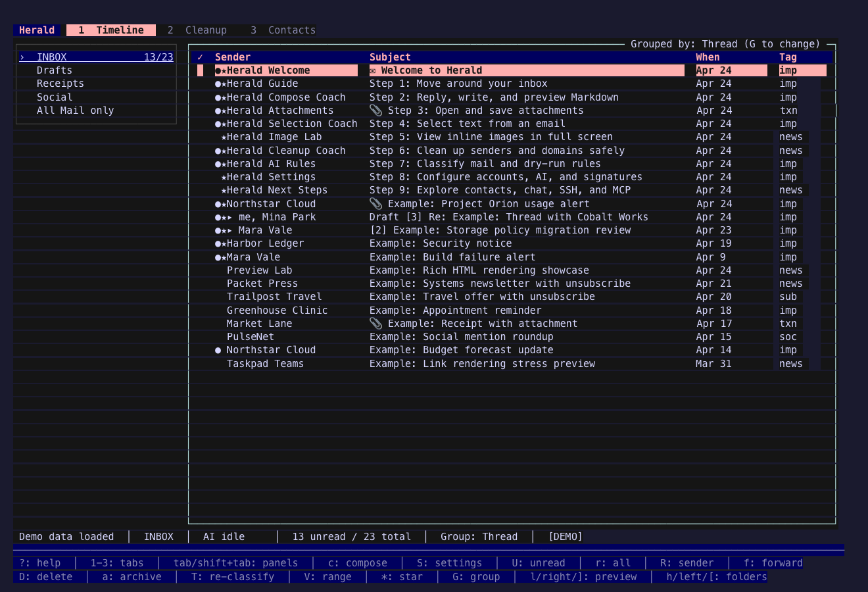Sort by the Tag column header
Screen dimensions: 868x592
pos(788,57)
